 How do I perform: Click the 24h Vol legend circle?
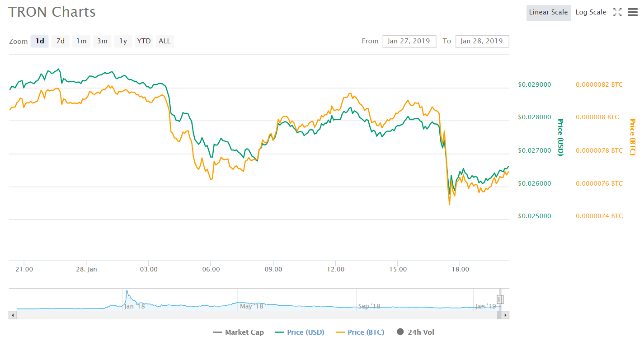(x=400, y=332)
